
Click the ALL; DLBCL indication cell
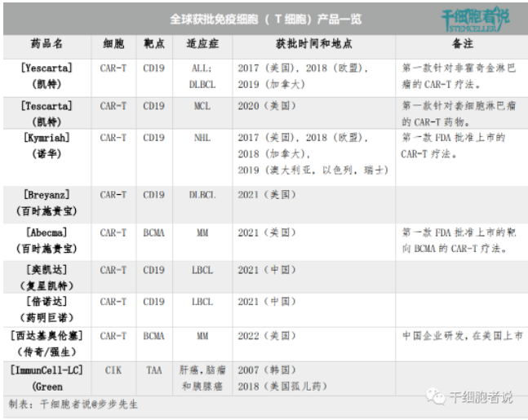tap(202, 76)
